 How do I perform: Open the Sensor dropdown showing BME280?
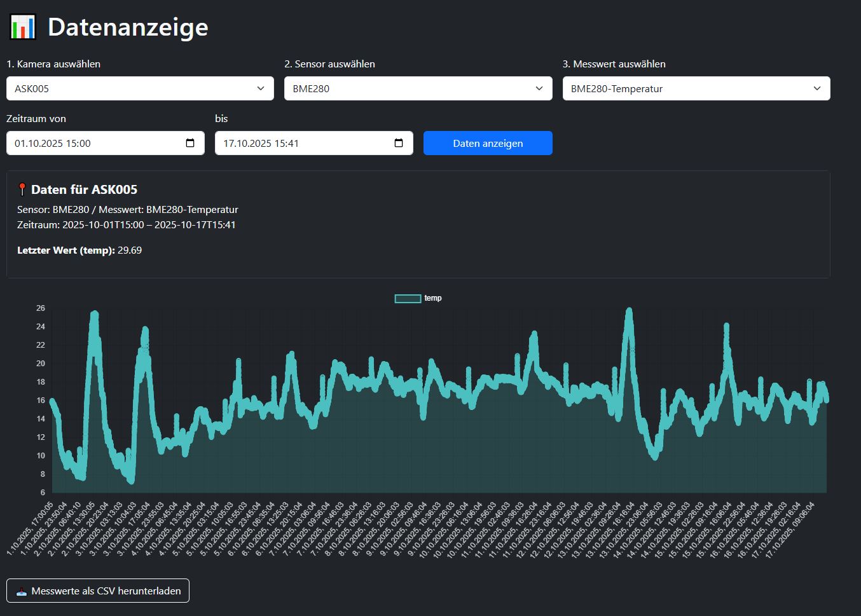pos(539,88)
